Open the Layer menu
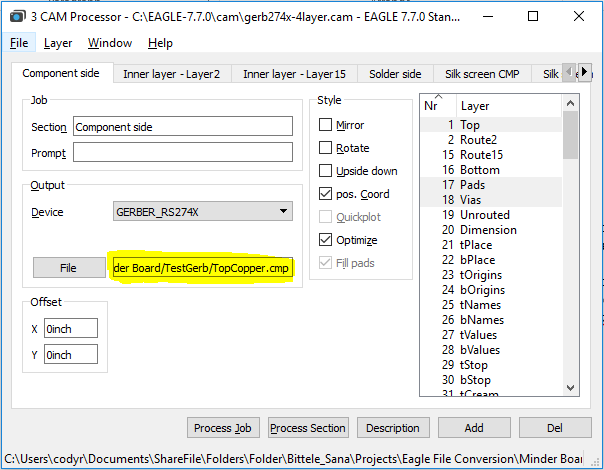The image size is (604, 470). 58,43
